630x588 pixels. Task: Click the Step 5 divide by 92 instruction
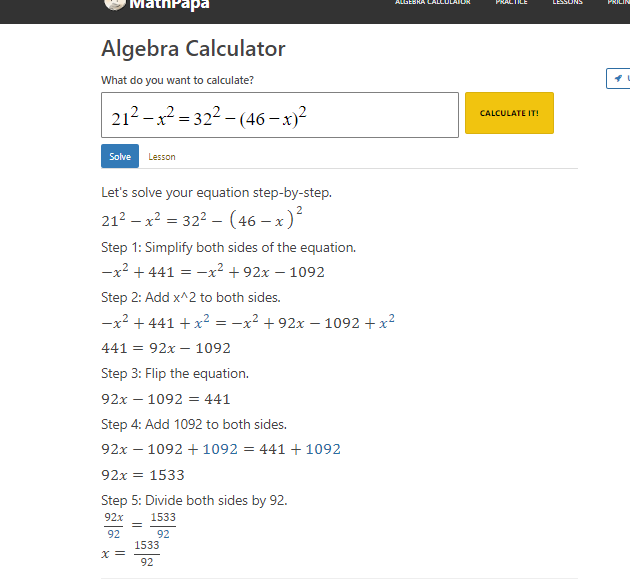[194, 500]
